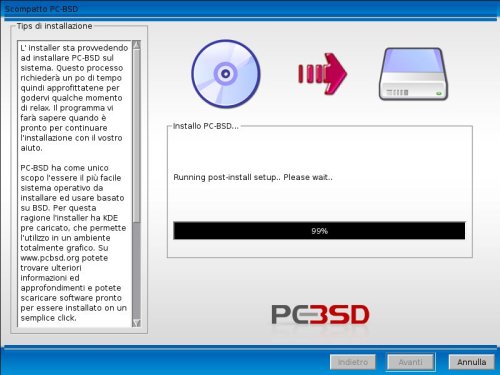Screen dimensions: 500x375
Task: Click the Avanti button
Action: tap(410, 362)
